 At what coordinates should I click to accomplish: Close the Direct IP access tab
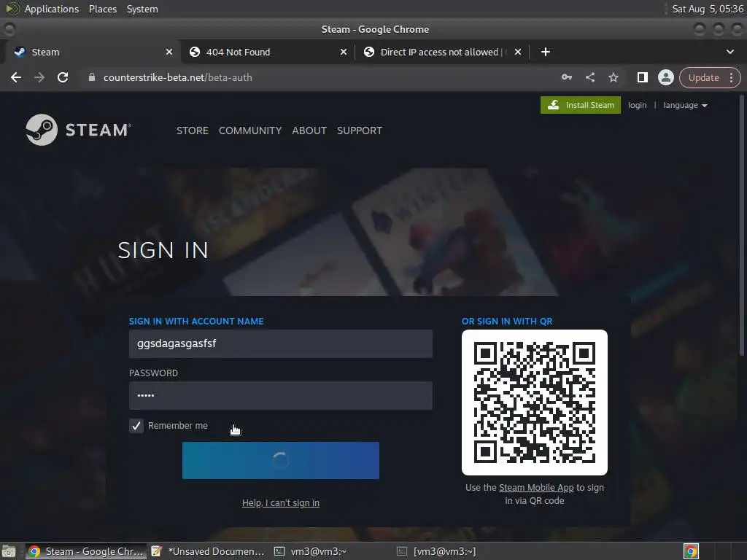(x=518, y=52)
